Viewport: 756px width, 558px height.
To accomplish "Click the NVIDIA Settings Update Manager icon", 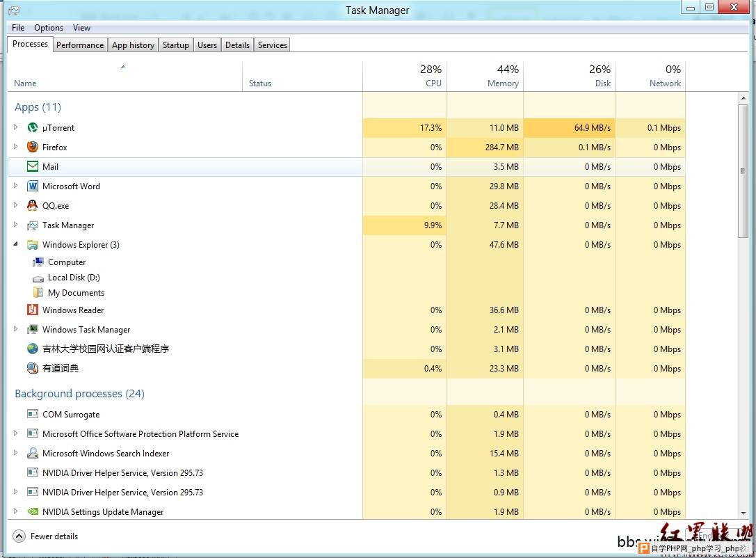I will tap(33, 512).
